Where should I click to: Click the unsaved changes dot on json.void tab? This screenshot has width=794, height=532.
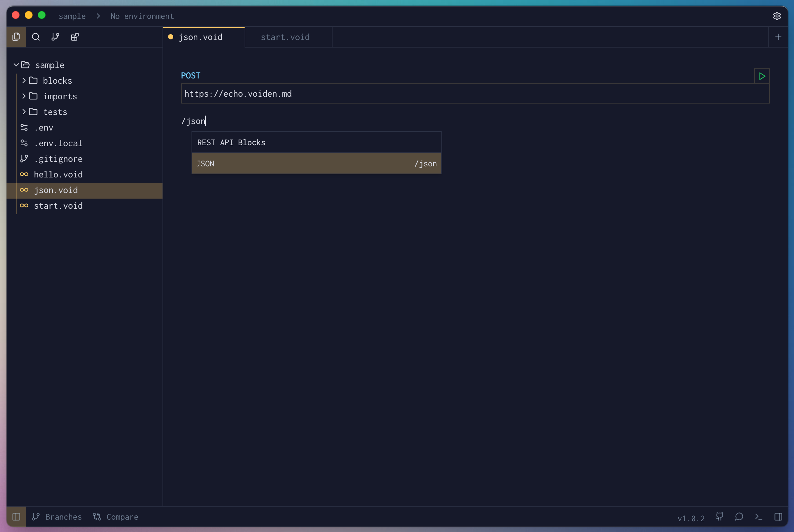click(x=171, y=37)
